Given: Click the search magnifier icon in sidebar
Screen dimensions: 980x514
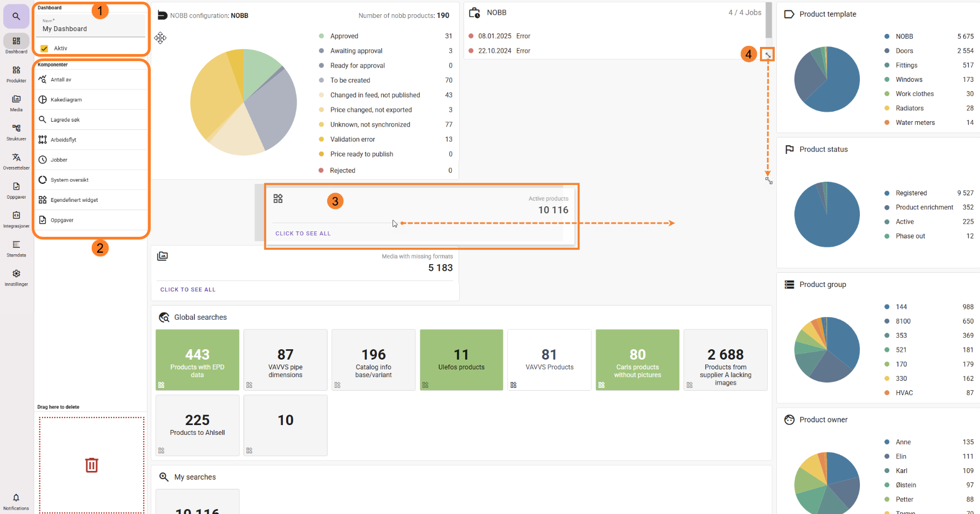Looking at the screenshot, I should 16,16.
